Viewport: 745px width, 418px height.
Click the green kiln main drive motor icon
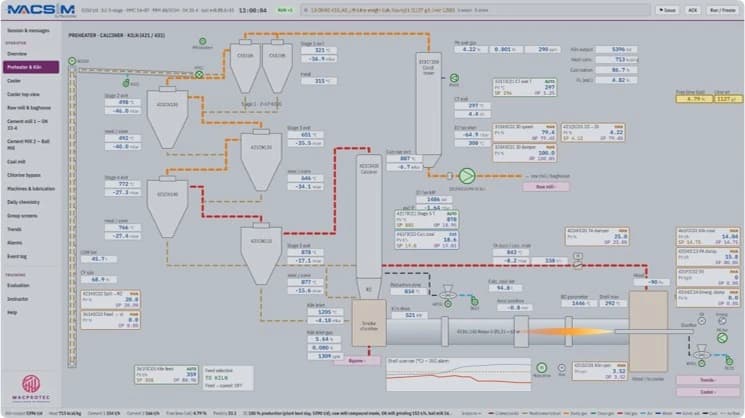coord(541,368)
